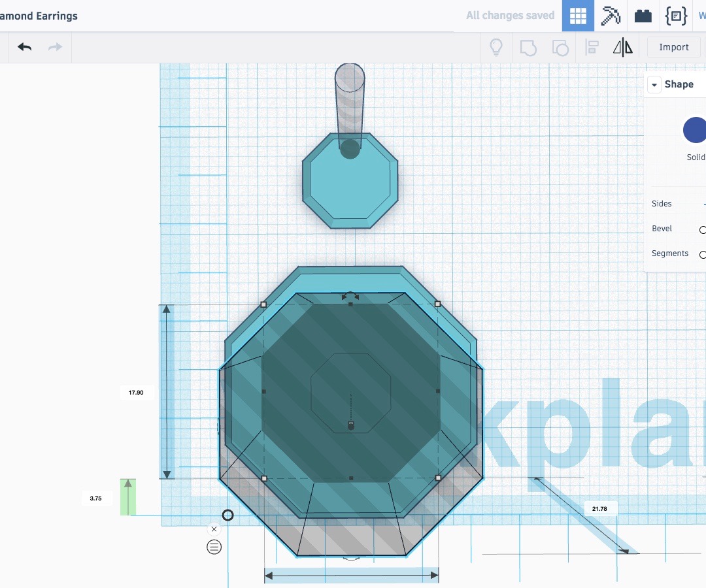
Task: Click the Group shapes icon
Action: [x=528, y=46]
